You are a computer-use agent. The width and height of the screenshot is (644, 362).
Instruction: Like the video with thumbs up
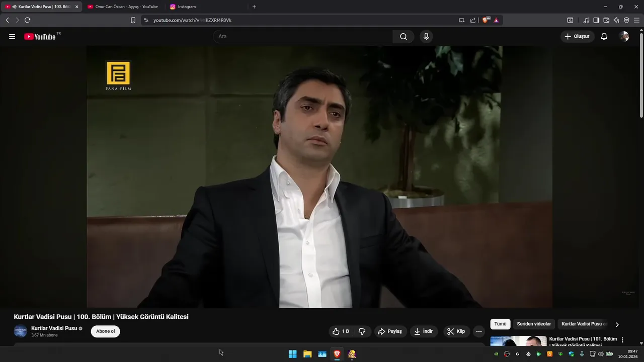[x=341, y=331]
